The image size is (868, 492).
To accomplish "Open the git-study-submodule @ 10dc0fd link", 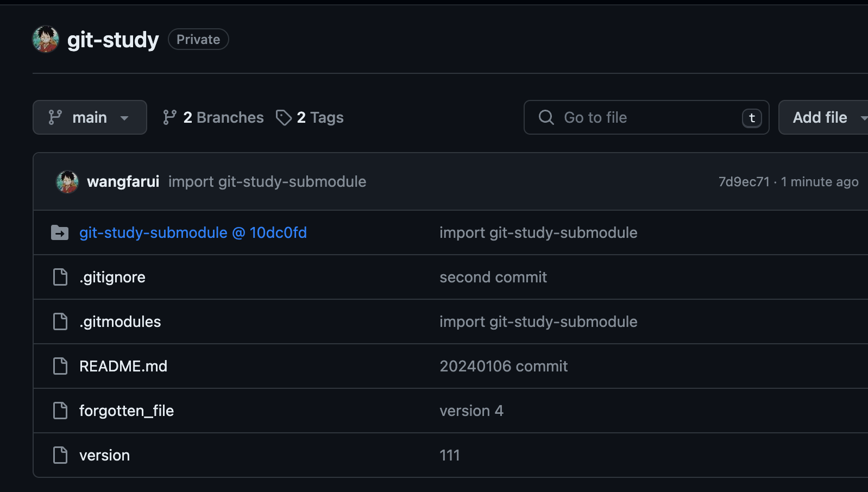I will [193, 232].
